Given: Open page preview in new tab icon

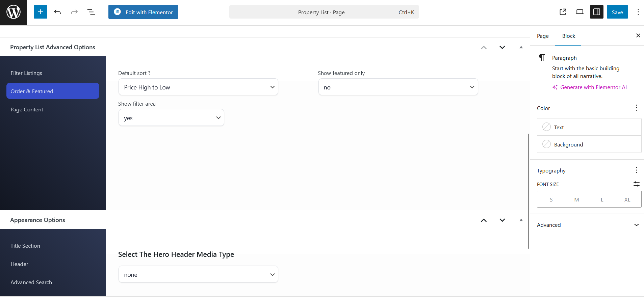Looking at the screenshot, I should (563, 12).
